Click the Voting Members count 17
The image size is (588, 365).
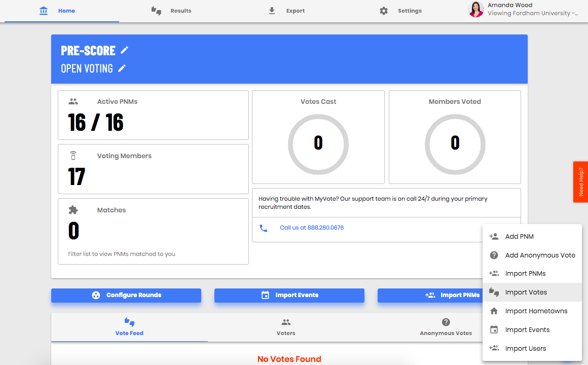click(77, 177)
